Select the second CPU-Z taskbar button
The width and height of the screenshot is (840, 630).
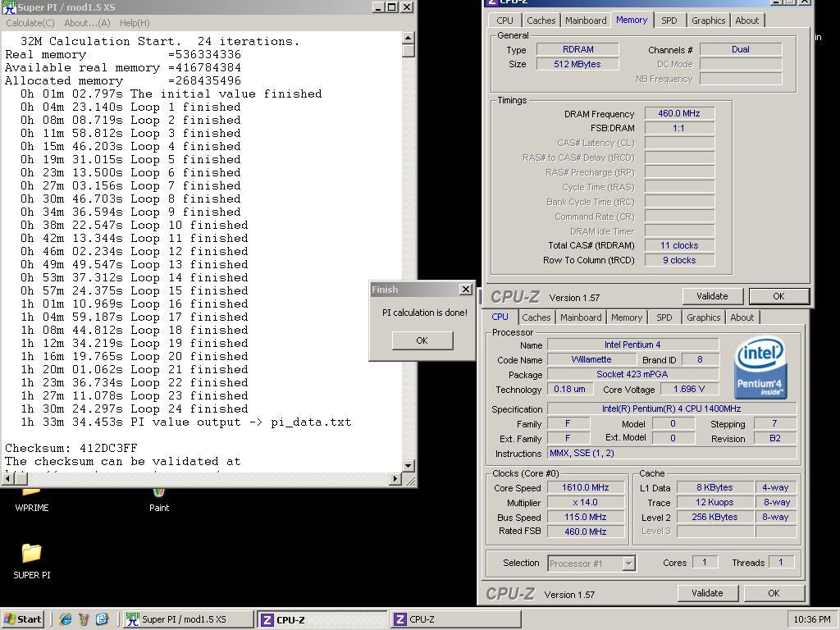click(x=455, y=619)
